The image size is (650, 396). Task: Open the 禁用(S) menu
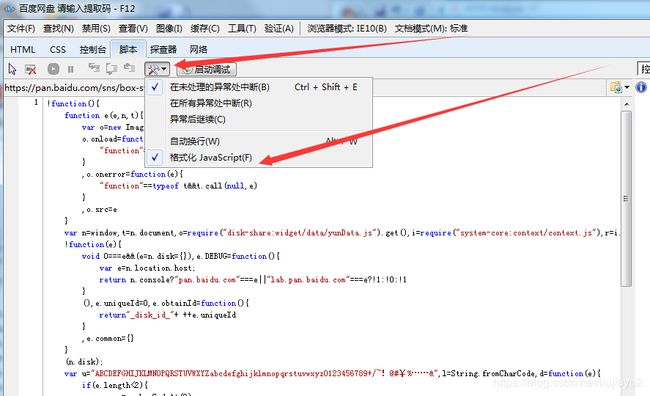click(x=96, y=29)
